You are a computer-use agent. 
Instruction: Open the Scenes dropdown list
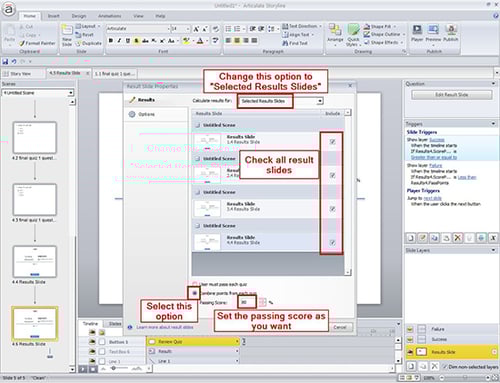coord(38,93)
